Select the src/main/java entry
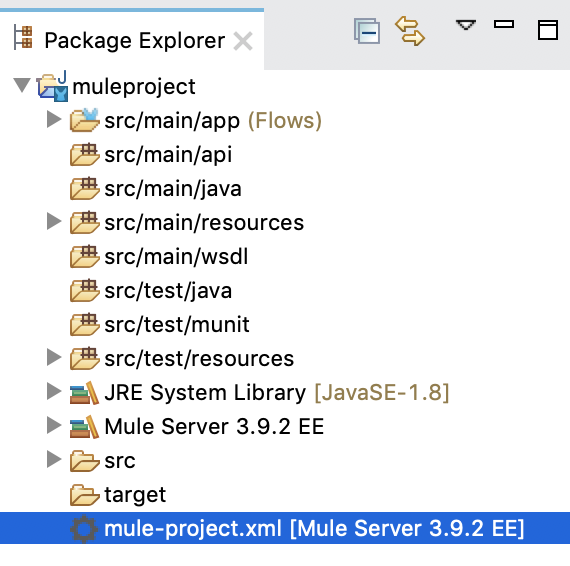 [173, 189]
